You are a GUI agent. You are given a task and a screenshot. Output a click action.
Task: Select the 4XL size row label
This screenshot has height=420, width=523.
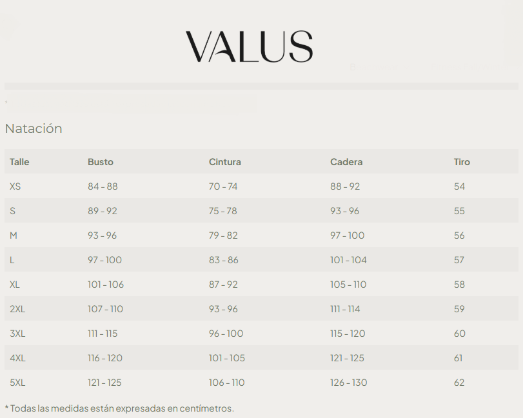pos(17,358)
